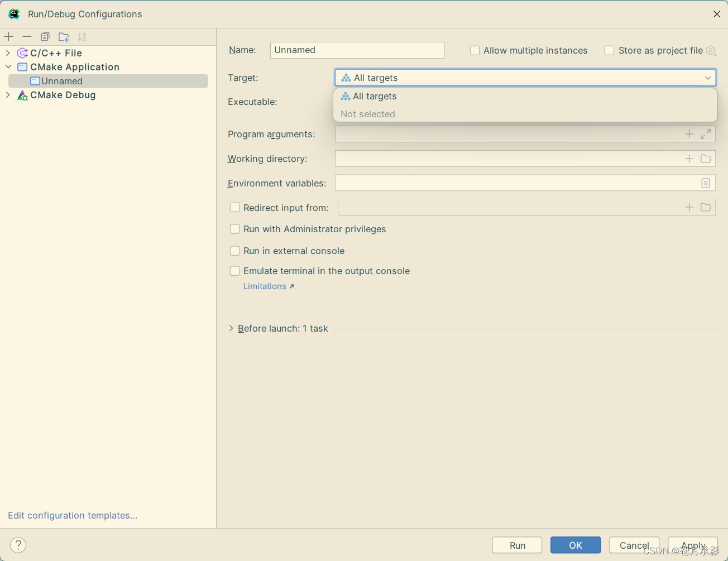
Task: Click the CMake Application type icon
Action: [x=22, y=67]
